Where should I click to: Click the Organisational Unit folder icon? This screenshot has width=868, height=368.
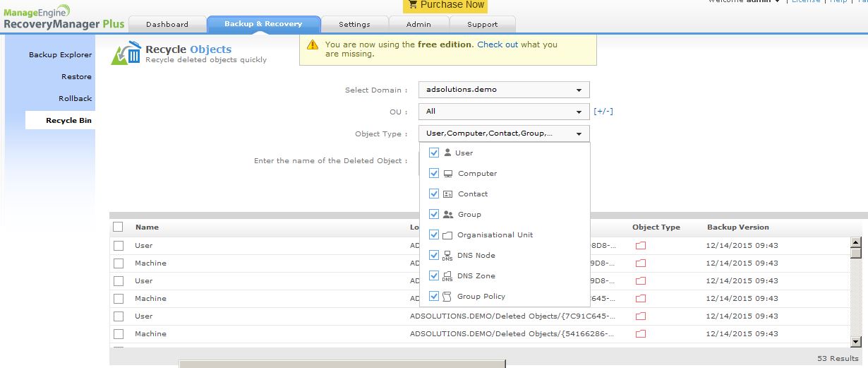[447, 235]
